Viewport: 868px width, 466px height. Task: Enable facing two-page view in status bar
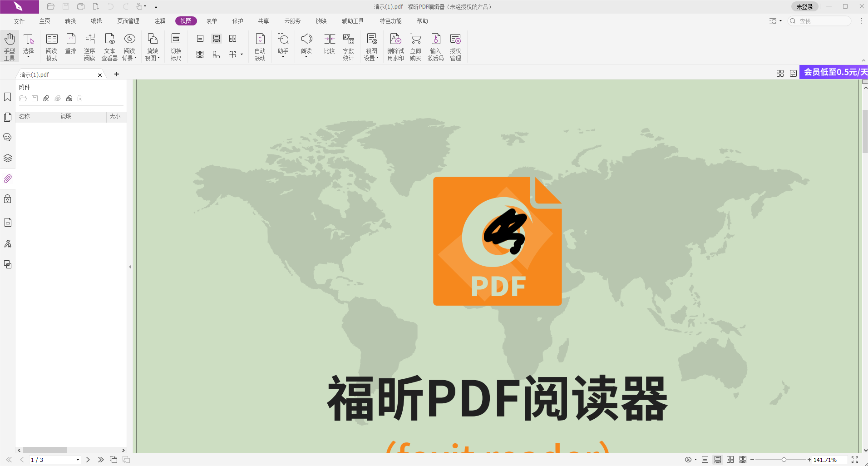[x=730, y=459]
